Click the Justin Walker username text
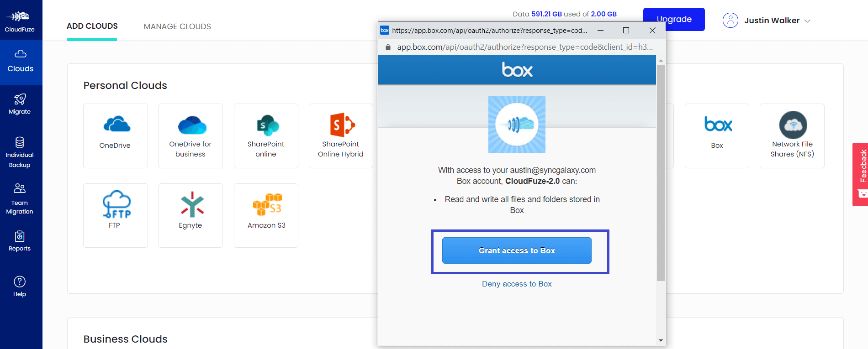Image resolution: width=868 pixels, height=349 pixels. point(772,21)
